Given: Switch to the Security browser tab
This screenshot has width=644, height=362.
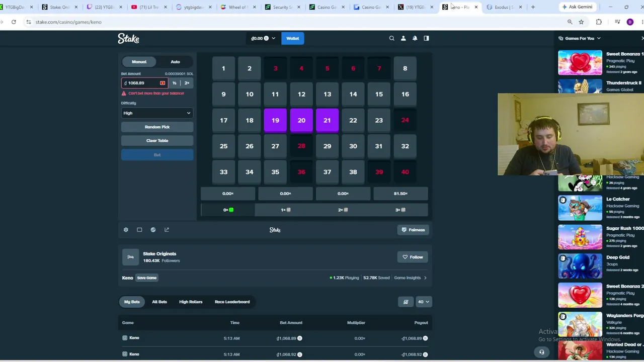Looking at the screenshot, I should pyautogui.click(x=282, y=7).
